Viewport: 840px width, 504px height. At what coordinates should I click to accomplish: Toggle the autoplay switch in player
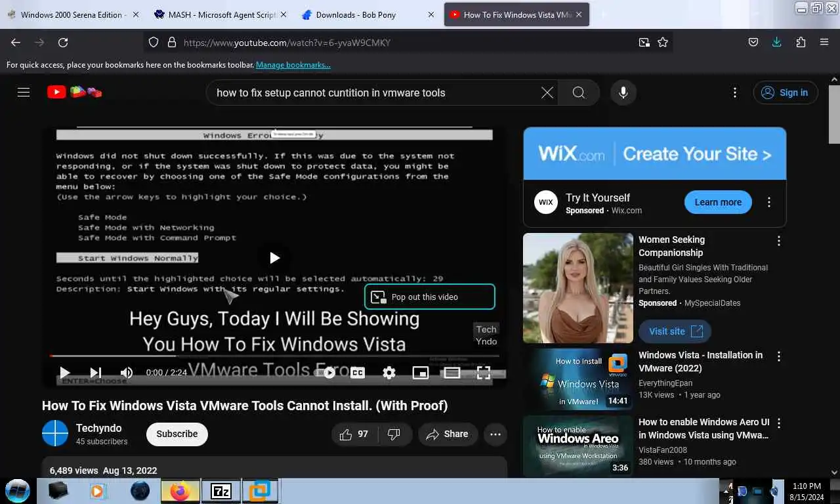click(325, 372)
